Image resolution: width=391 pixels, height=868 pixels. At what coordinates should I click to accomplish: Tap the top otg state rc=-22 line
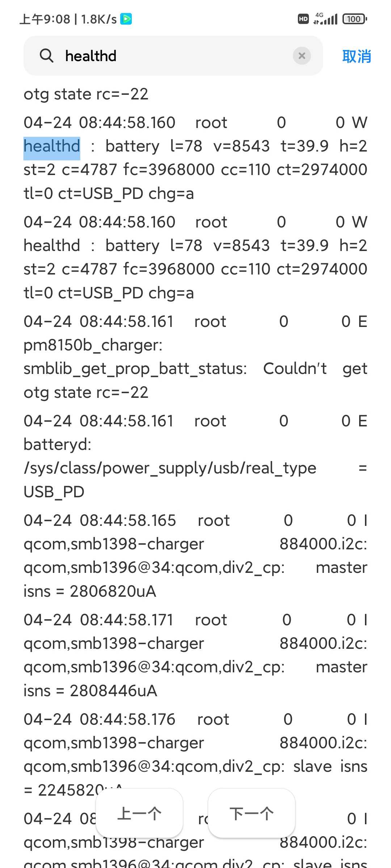tap(86, 94)
